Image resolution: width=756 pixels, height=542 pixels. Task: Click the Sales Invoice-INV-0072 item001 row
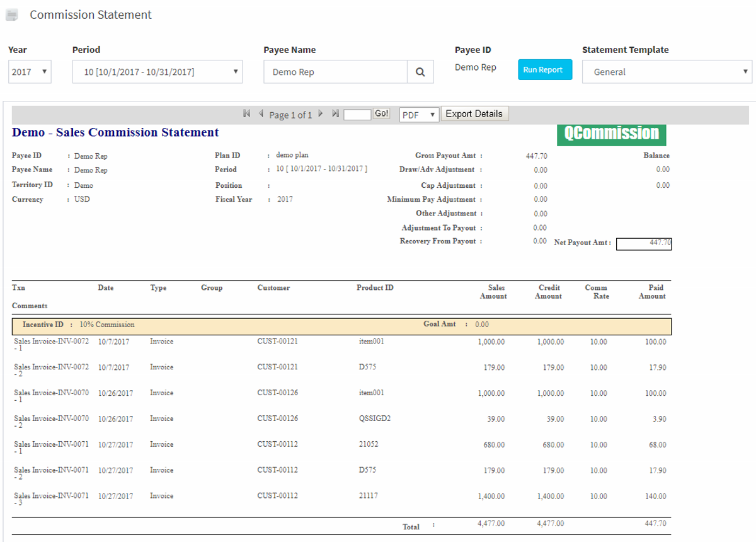tap(340, 344)
